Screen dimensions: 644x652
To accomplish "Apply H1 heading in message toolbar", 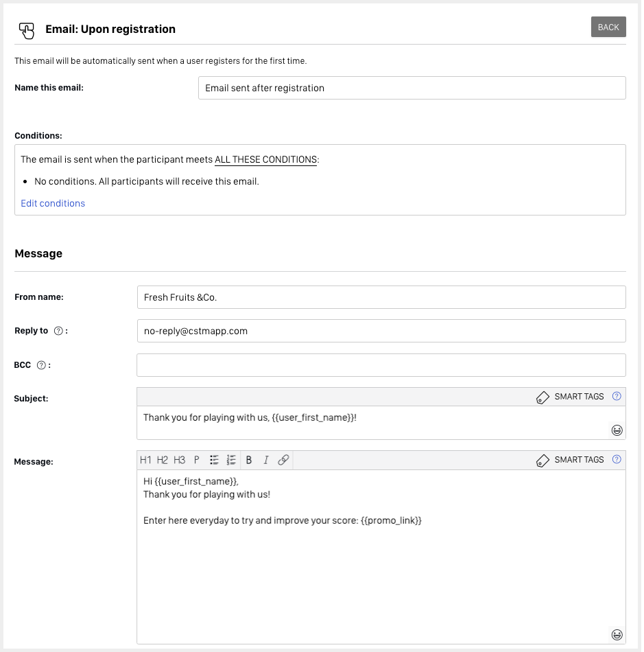I will tap(145, 460).
